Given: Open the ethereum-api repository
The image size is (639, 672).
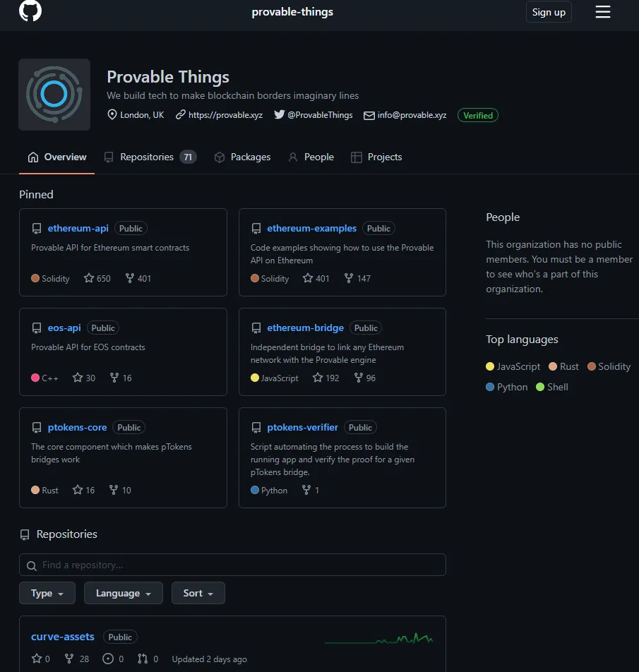Looking at the screenshot, I should tap(78, 229).
